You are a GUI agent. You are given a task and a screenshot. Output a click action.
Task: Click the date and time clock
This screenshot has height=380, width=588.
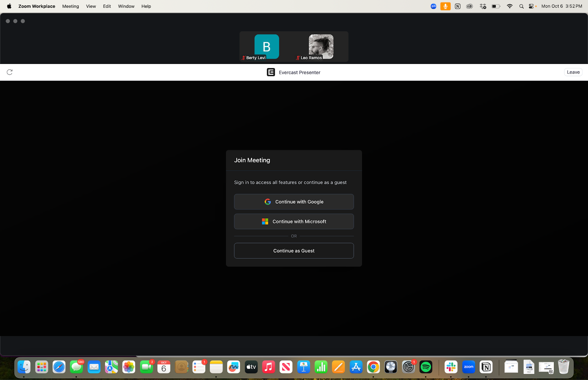point(562,6)
